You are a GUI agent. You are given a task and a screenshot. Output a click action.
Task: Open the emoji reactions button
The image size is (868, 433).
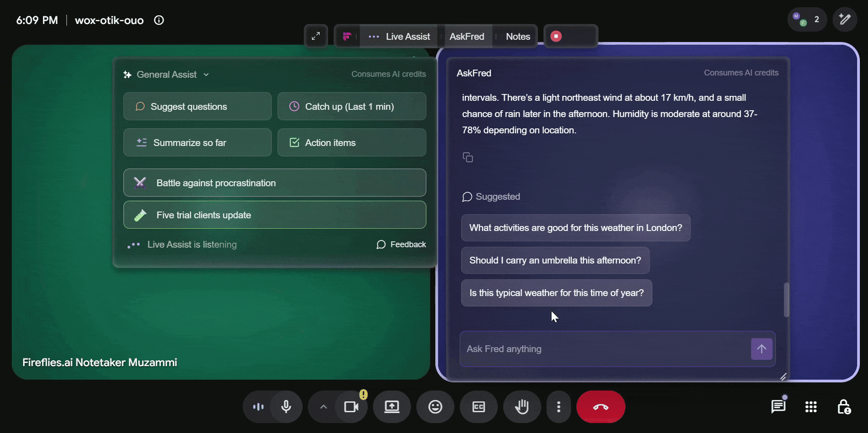pyautogui.click(x=435, y=407)
